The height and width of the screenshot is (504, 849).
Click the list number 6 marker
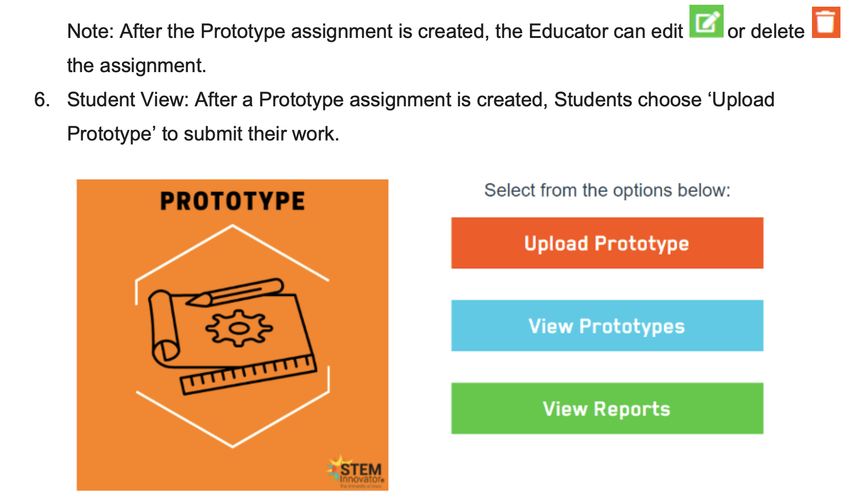[42, 100]
